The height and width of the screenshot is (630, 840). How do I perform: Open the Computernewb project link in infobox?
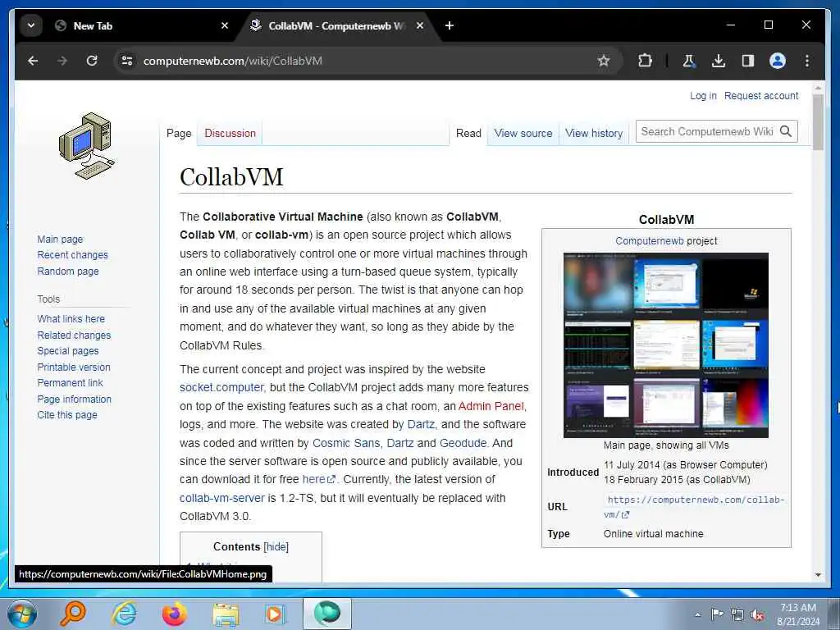[650, 241]
